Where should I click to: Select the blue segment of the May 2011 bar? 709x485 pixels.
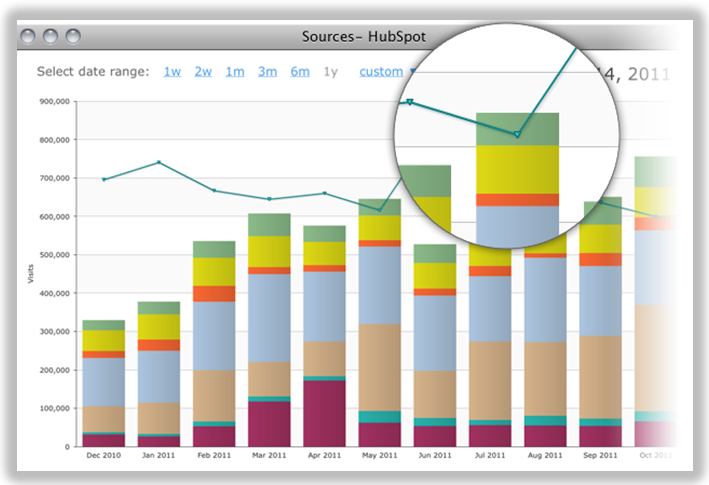379,284
